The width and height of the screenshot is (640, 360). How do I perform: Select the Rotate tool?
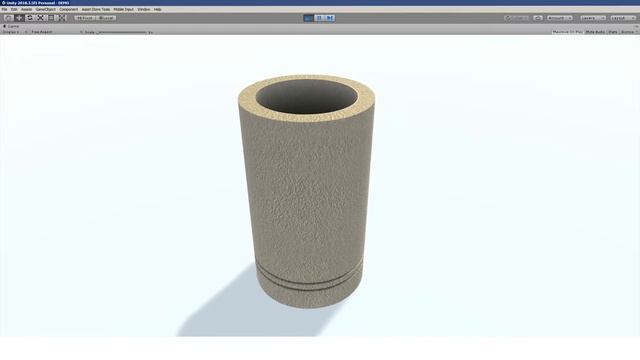click(30, 18)
